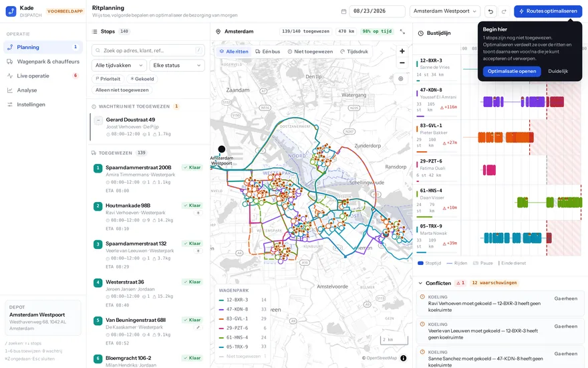The width and height of the screenshot is (588, 368).
Task: Toggle the Alleen niet toegewezen filter
Action: (122, 90)
